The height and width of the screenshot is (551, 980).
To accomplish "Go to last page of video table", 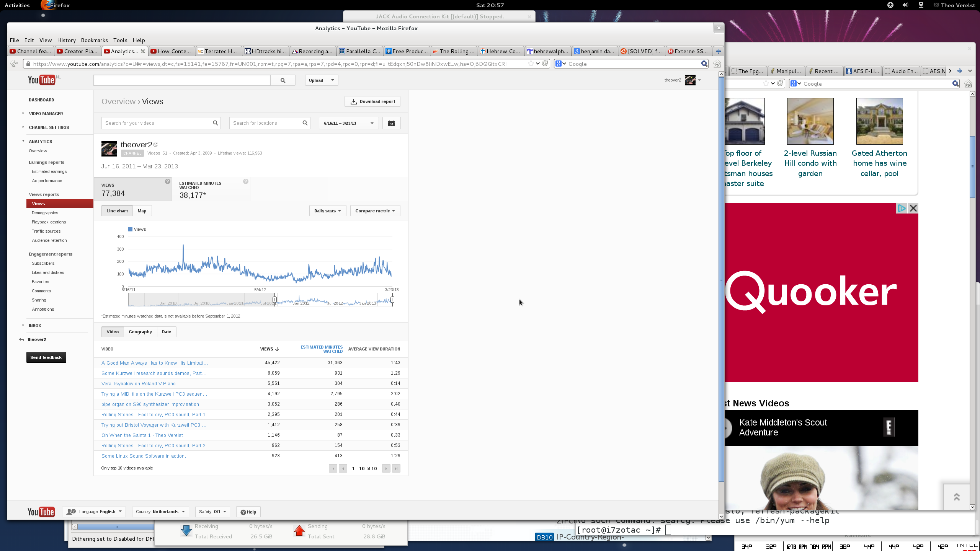I will pyautogui.click(x=396, y=468).
